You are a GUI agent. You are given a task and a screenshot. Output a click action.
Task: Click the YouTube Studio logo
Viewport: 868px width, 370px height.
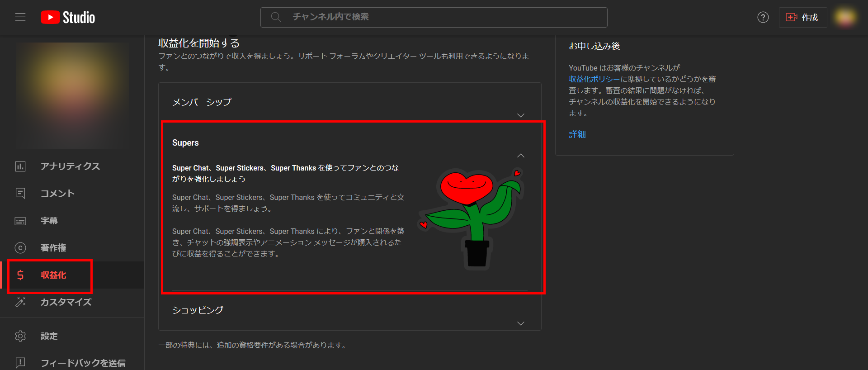click(x=68, y=17)
